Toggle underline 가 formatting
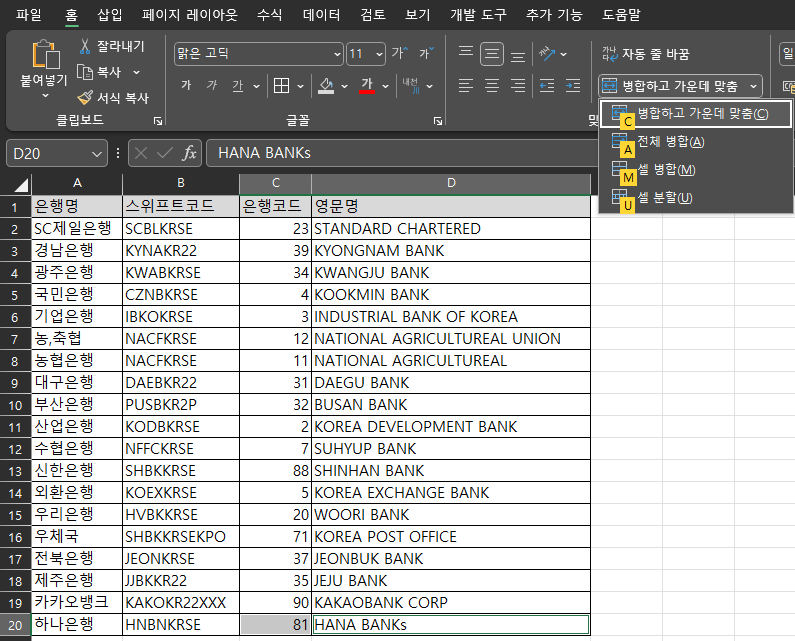This screenshot has width=795, height=641. (x=237, y=86)
